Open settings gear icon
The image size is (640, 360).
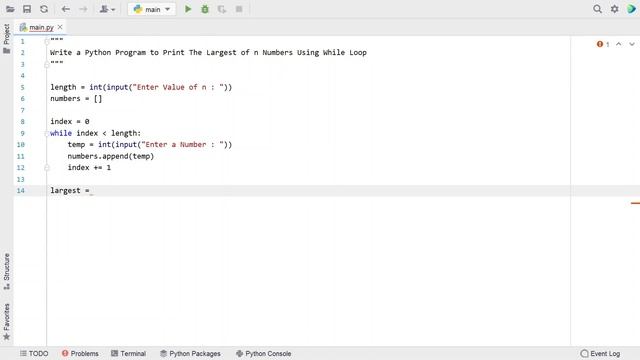click(x=614, y=9)
